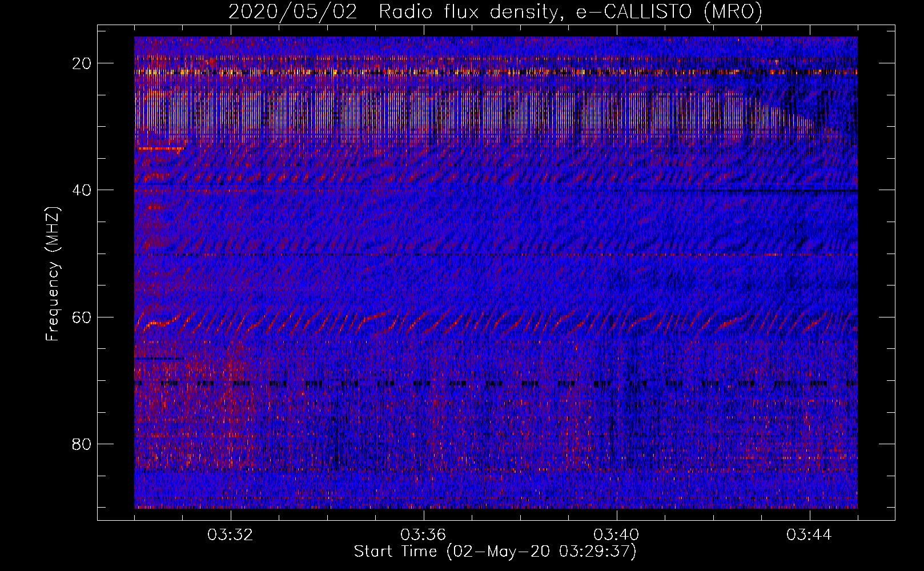Click the 03:40 time tick label

click(617, 535)
